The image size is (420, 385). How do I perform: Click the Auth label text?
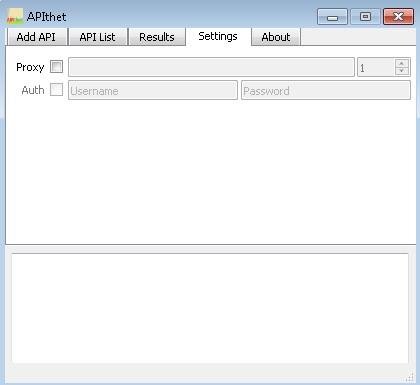[33, 90]
